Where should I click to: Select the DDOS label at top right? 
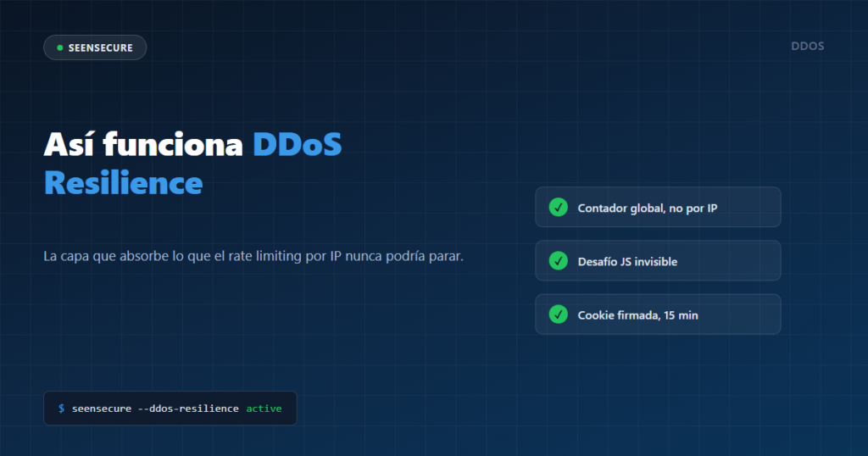click(x=807, y=47)
